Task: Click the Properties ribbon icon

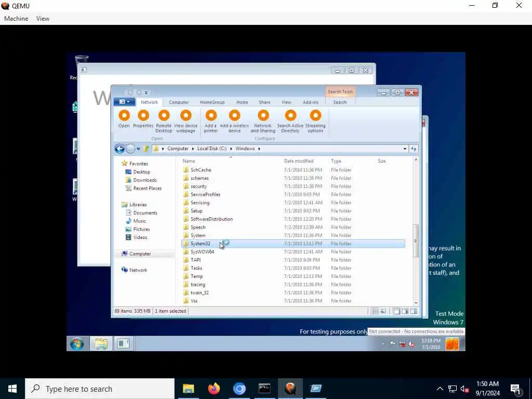Action: (143, 116)
